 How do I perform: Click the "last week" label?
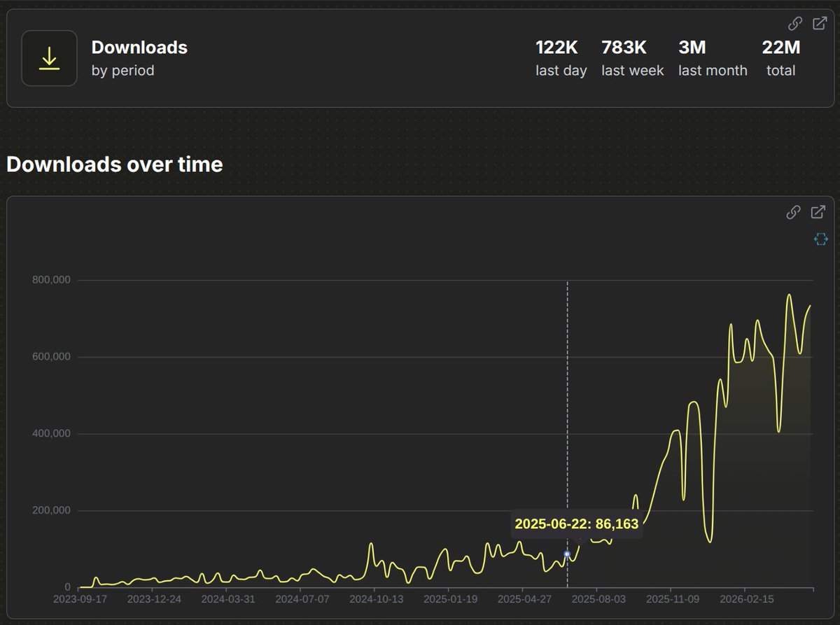click(x=633, y=71)
